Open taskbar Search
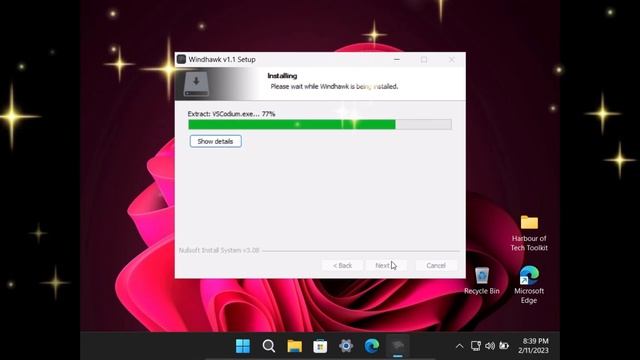The image size is (640, 360). pos(269,346)
